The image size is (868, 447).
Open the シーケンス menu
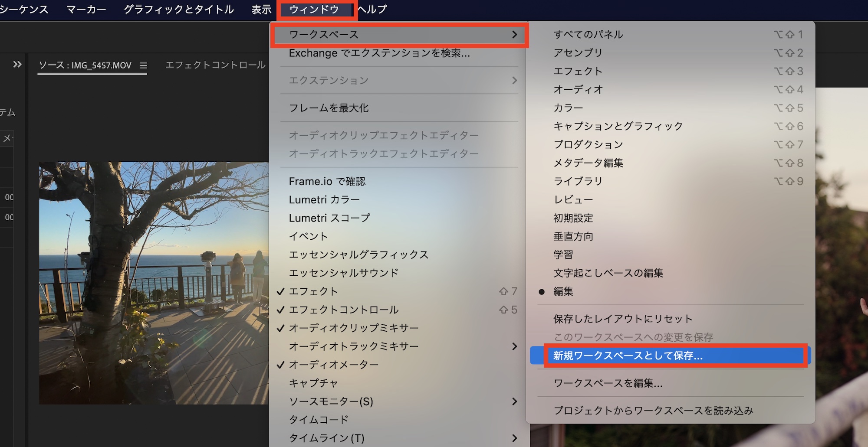pos(24,9)
